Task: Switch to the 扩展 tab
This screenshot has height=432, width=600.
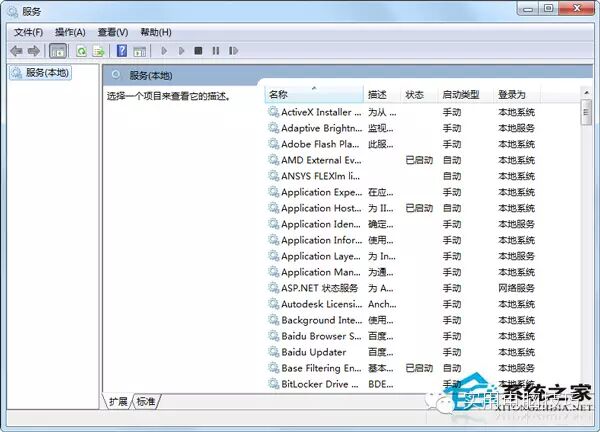Action: coord(117,401)
